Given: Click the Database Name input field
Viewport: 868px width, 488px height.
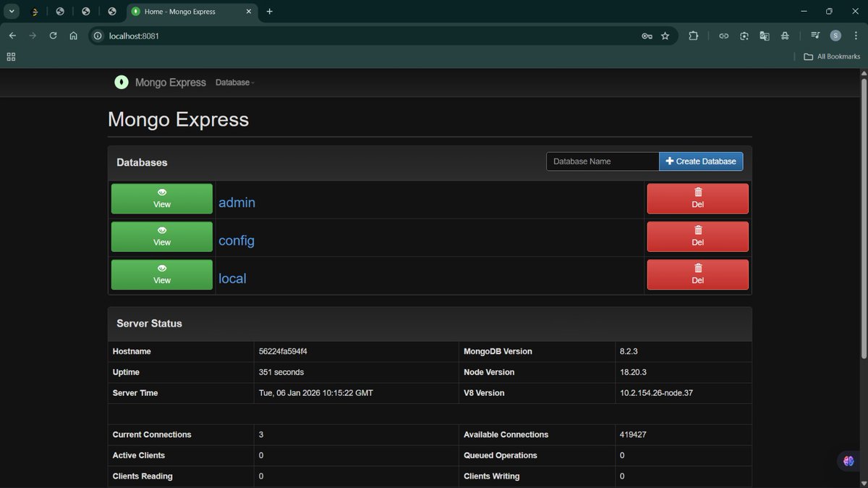Looking at the screenshot, I should point(603,161).
